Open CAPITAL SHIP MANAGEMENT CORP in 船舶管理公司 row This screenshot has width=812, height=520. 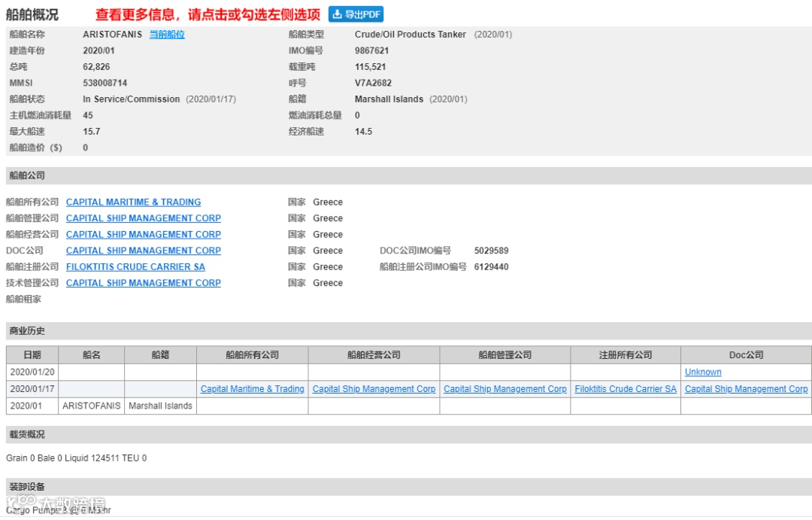point(143,218)
